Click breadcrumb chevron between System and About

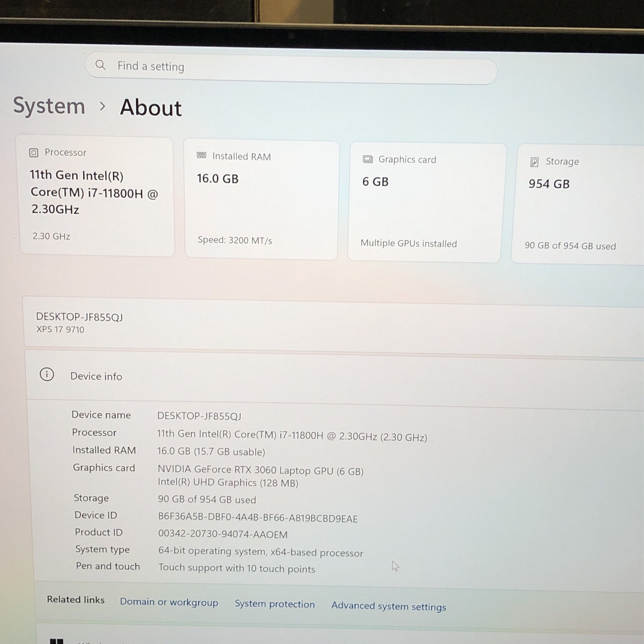point(103,106)
